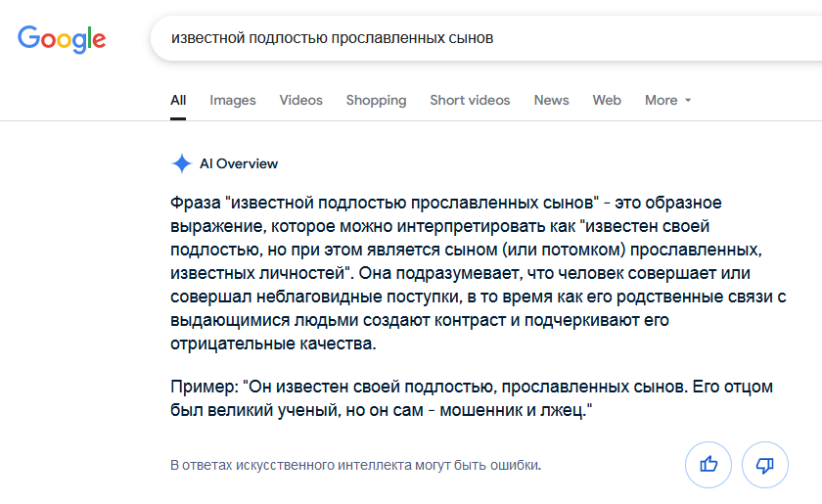The height and width of the screenshot is (504, 822).
Task: Click the AI disclaimer 'В ответах искусственного интеллекта'
Action: [355, 465]
